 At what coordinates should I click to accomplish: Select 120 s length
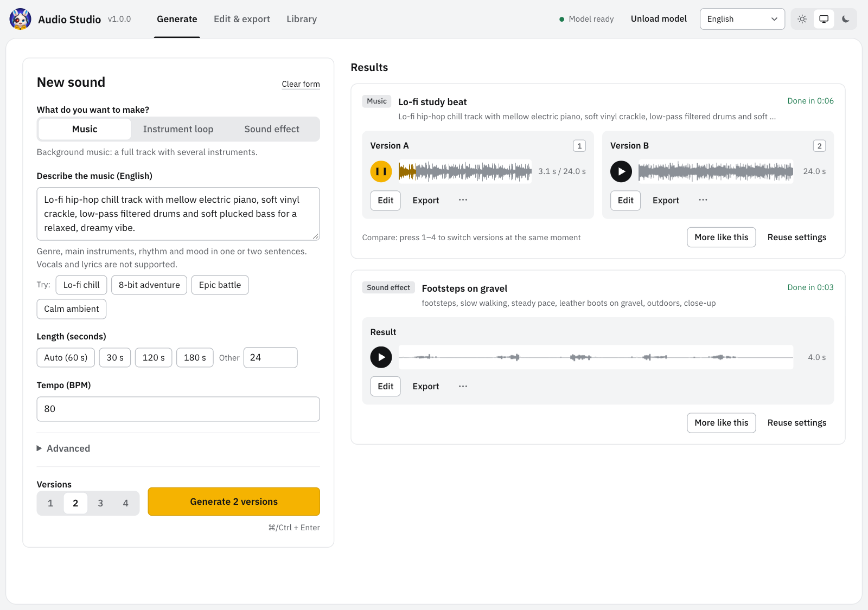coord(154,358)
